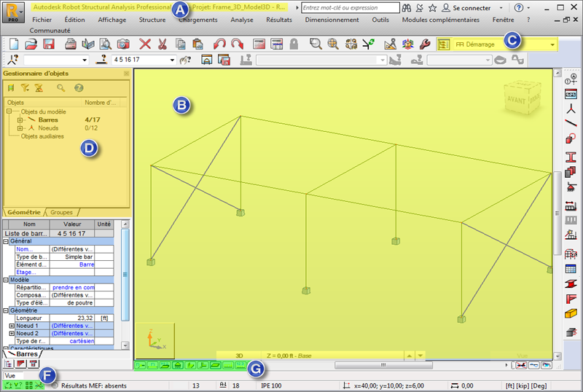Viewport: 583px width, 392px height.
Task: Click the printer icon in the toolbar
Action: click(x=70, y=44)
